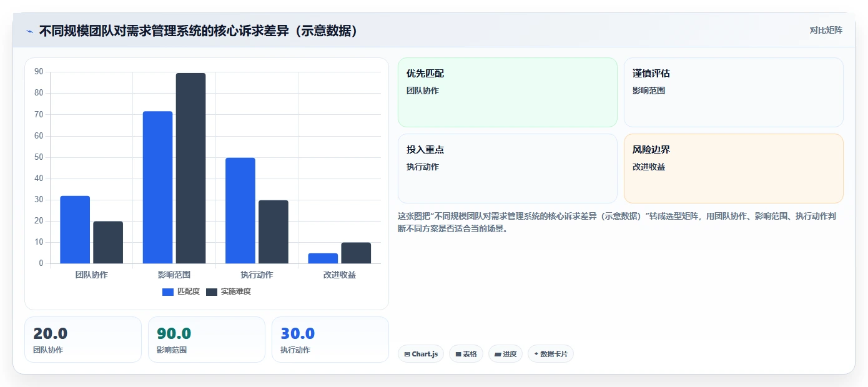Click the blue 匹配度 legend swatch
The height and width of the screenshot is (387, 868).
point(168,292)
